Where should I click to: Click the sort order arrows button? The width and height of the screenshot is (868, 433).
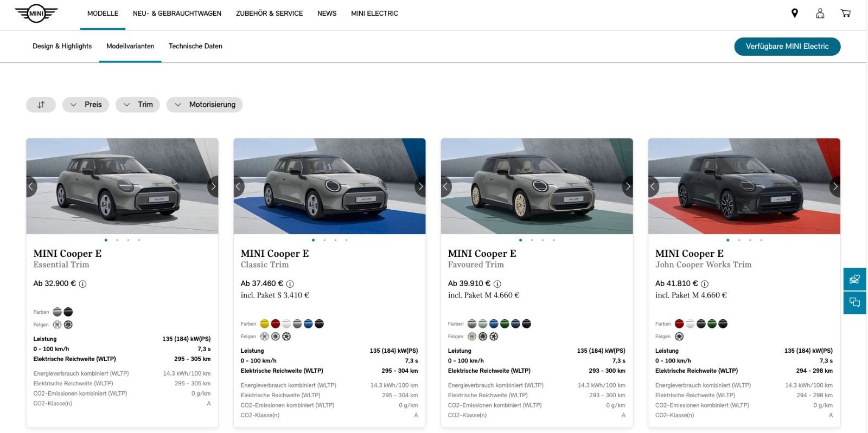[x=41, y=105]
